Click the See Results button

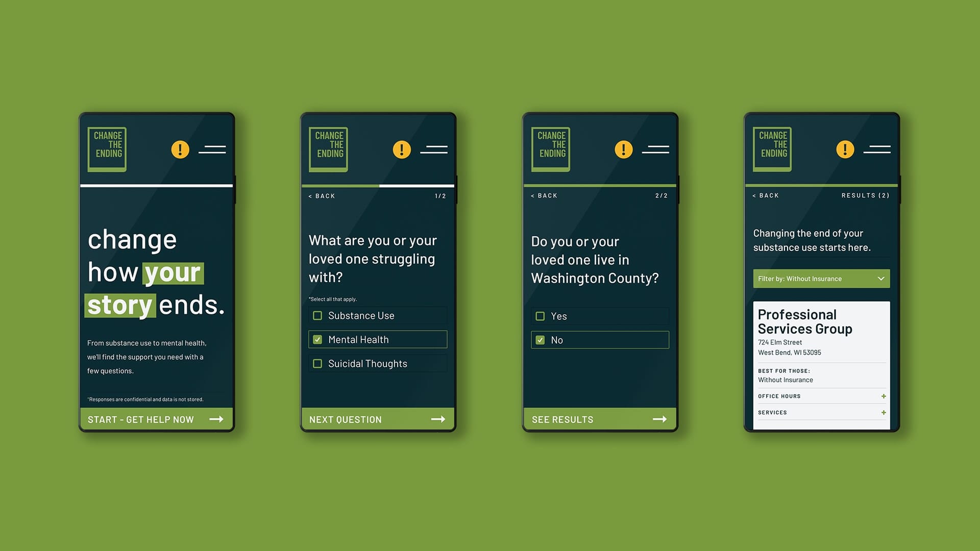pos(598,419)
